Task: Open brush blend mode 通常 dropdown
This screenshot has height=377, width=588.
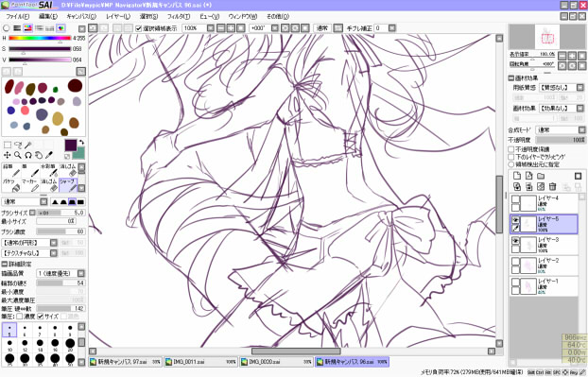Action: [43, 202]
